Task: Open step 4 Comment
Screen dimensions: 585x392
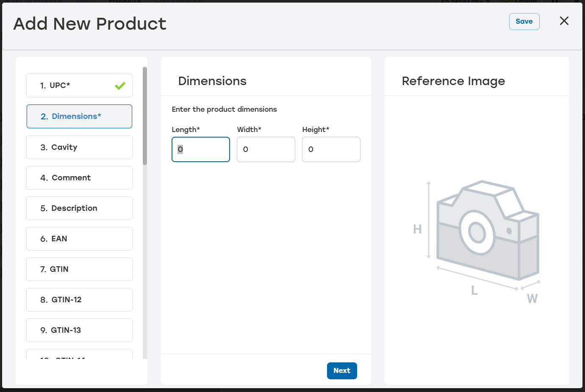Action: (79, 178)
